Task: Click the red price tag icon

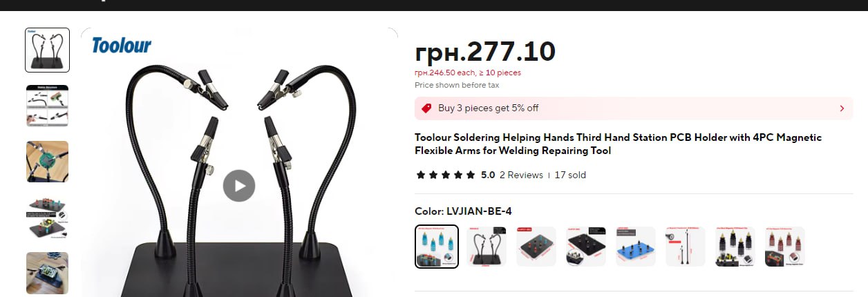Action: [x=426, y=108]
